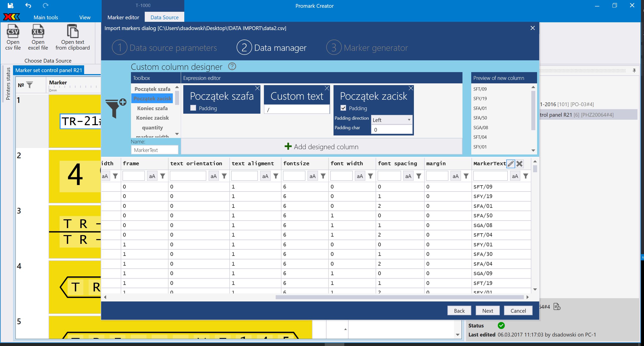Click Add designed column button

point(321,146)
